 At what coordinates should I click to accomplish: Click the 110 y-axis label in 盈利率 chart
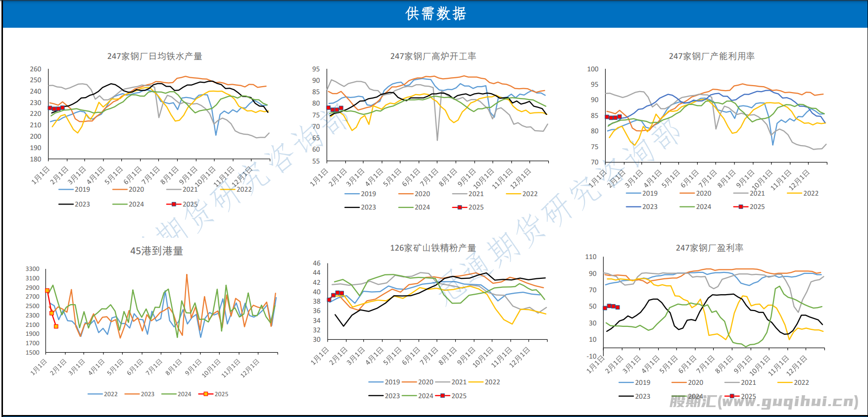pos(591,257)
